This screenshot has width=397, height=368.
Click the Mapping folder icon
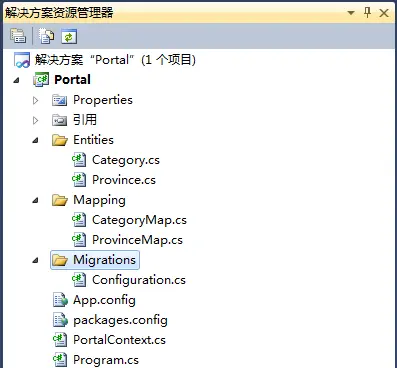60,200
